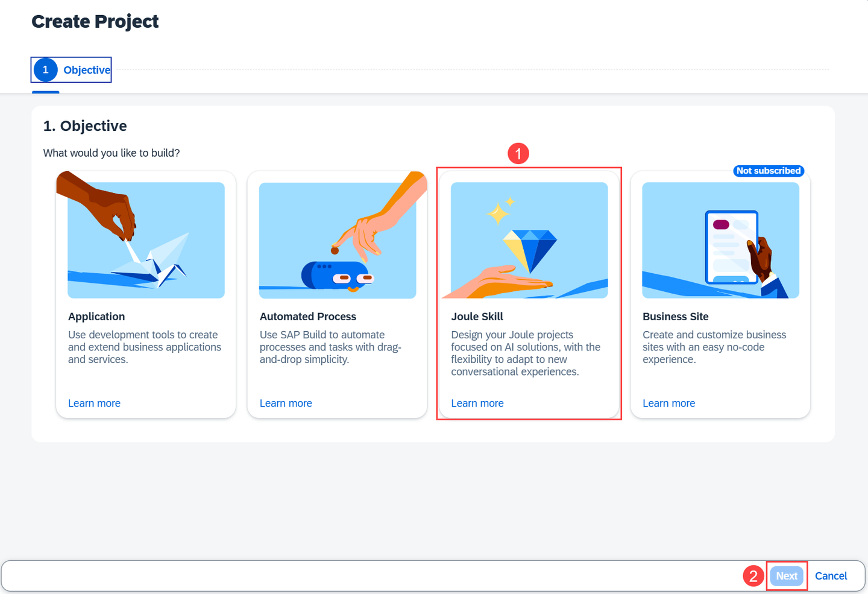The image size is (868, 594).
Task: Select the Business Site card illustration
Action: click(721, 240)
